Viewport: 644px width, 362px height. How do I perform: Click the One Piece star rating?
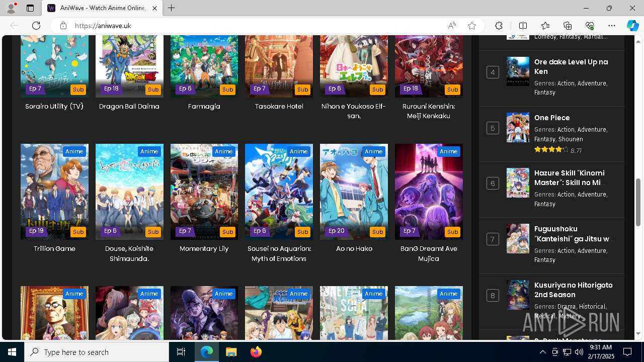(x=551, y=150)
